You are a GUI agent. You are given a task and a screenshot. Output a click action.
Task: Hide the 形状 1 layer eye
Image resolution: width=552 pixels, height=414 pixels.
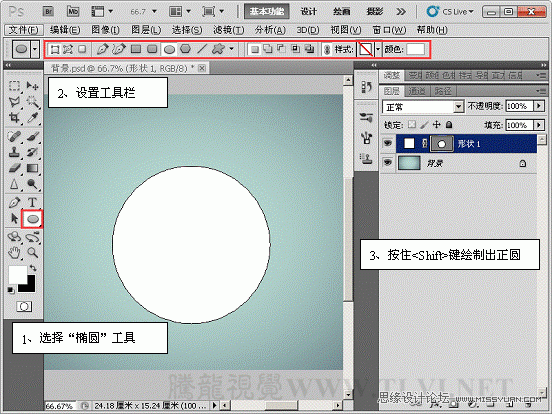pos(388,143)
